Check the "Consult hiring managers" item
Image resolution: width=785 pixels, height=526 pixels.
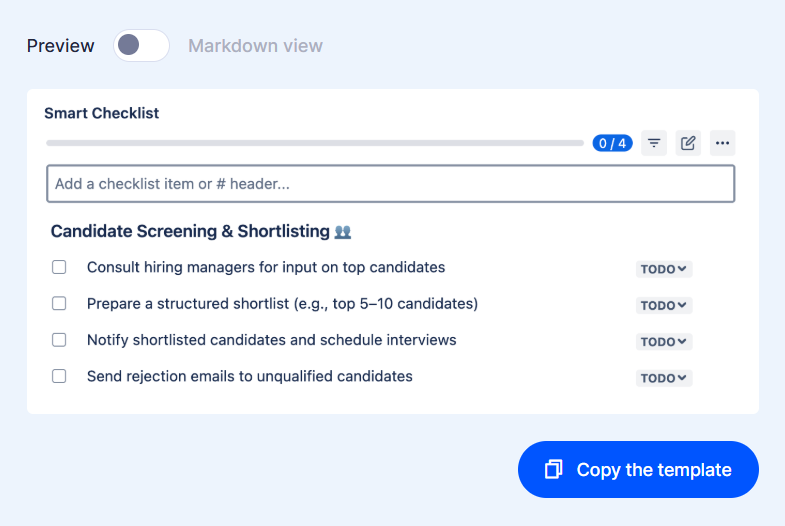pyautogui.click(x=59, y=267)
